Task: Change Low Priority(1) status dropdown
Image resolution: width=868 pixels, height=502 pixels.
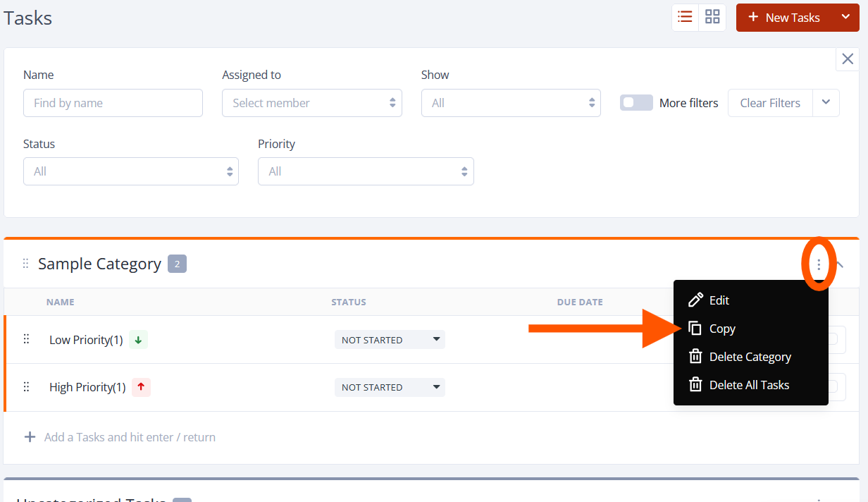Action: pyautogui.click(x=390, y=340)
